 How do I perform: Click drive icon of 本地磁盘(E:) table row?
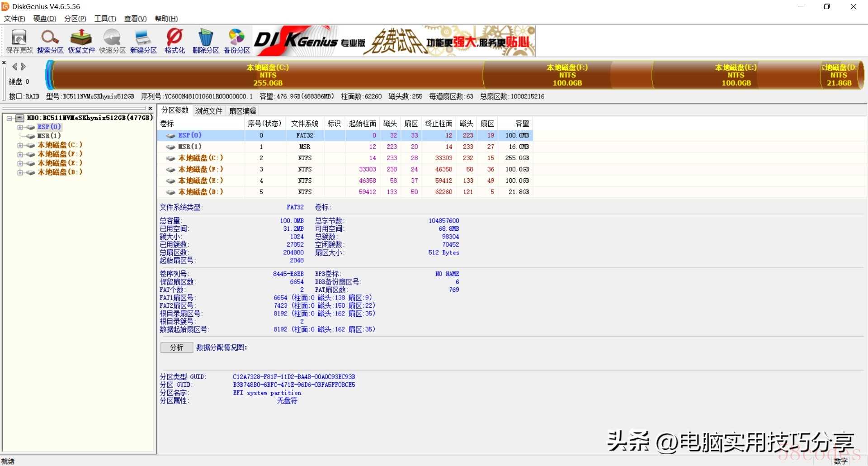click(170, 181)
